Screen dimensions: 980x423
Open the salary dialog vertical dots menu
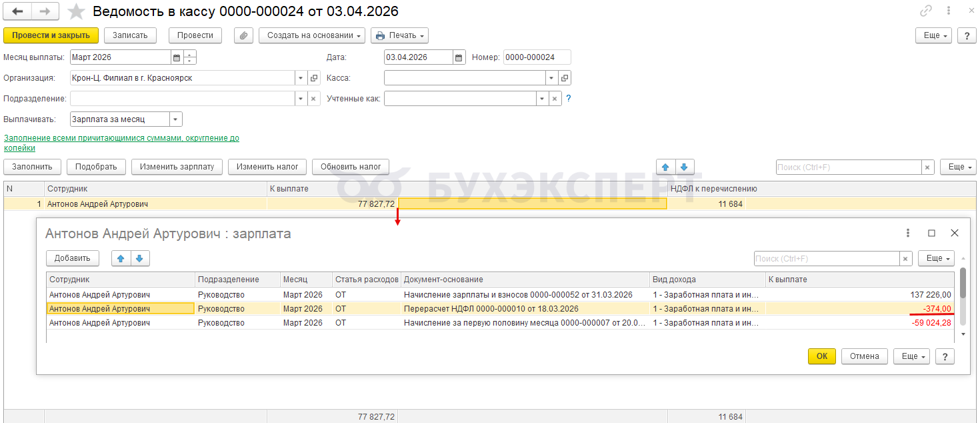tap(908, 234)
